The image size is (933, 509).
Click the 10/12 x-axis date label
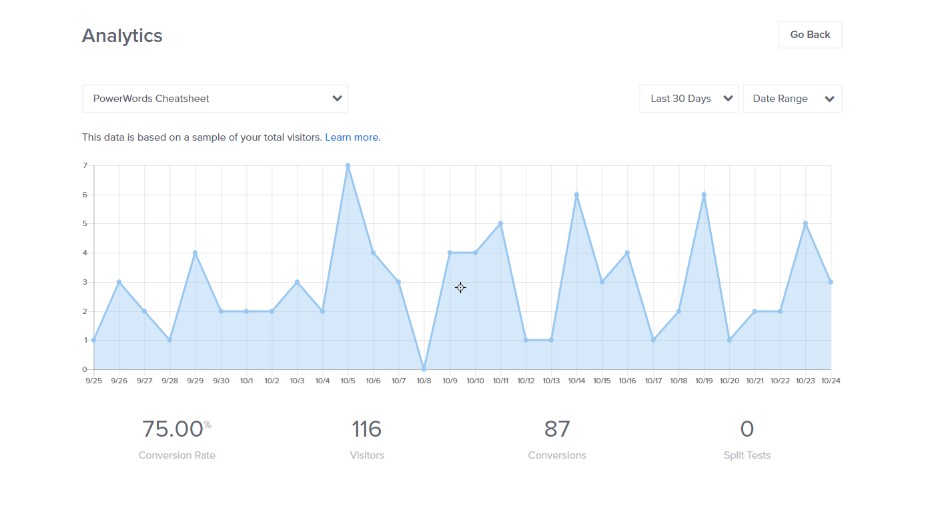click(526, 381)
